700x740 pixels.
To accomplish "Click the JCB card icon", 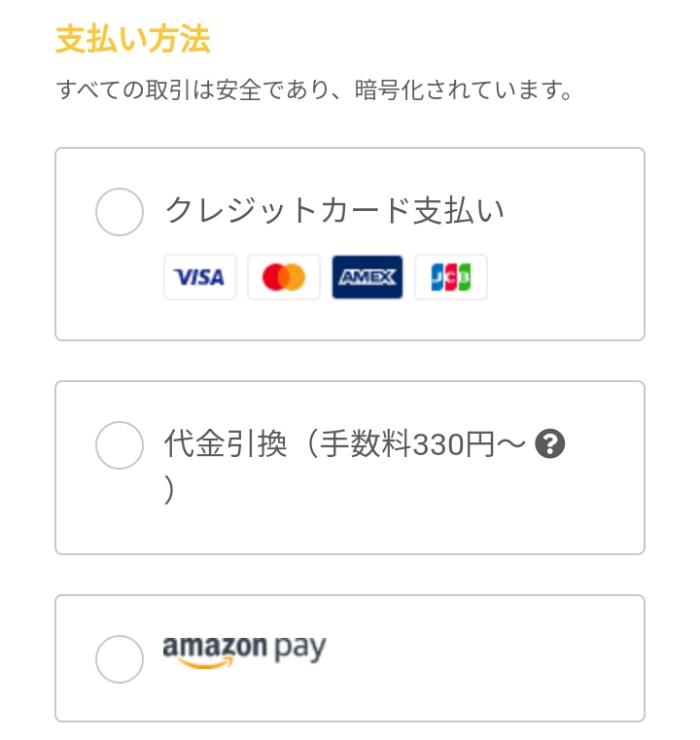I will pos(451,277).
